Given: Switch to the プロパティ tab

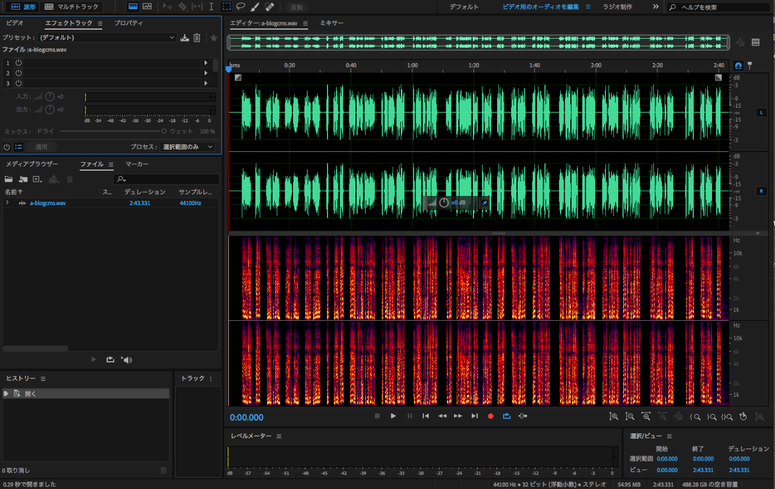Looking at the screenshot, I should (x=128, y=22).
